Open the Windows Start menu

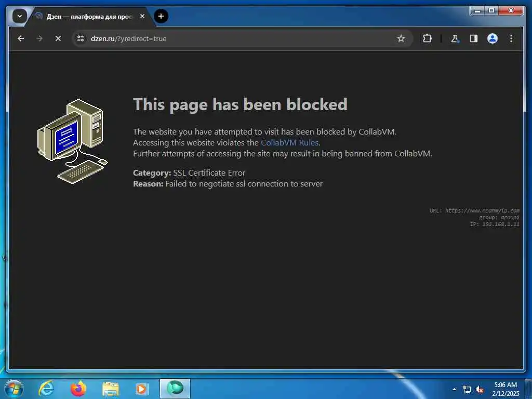point(14,389)
